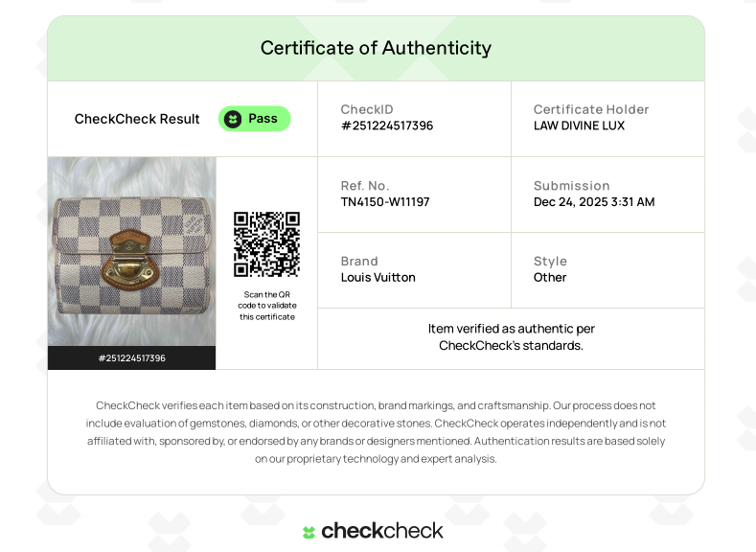Click the Submission heading label

[x=572, y=185]
